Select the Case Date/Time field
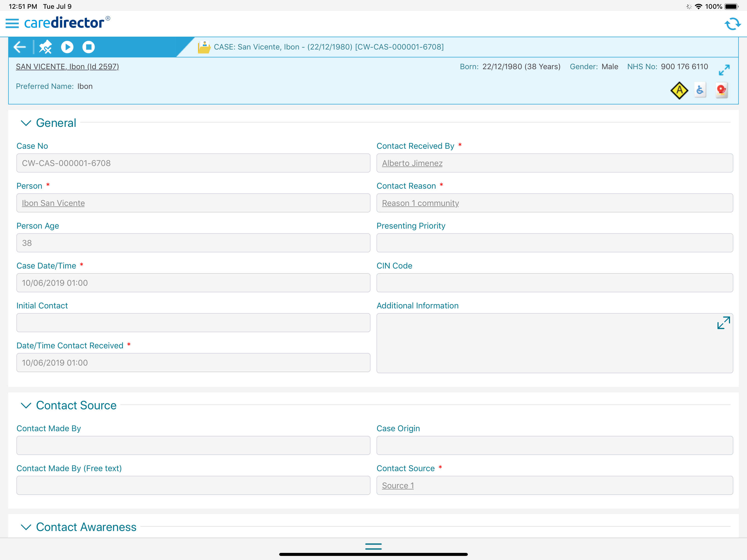Screen dimensions: 747x560 pos(193,283)
